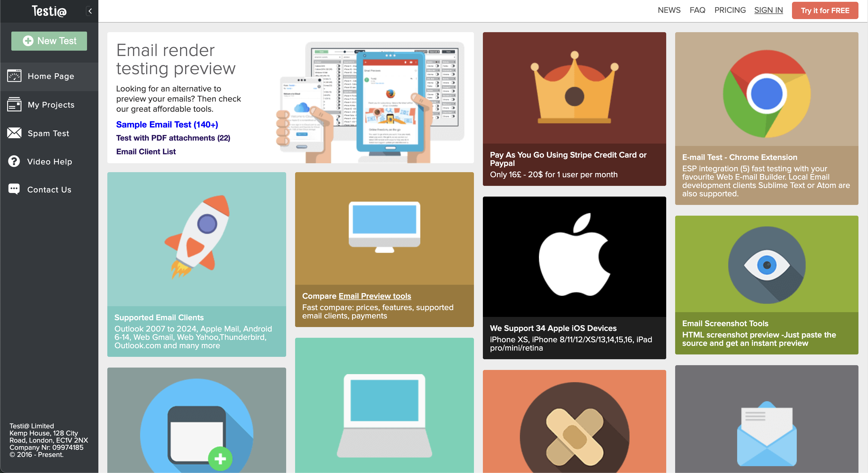
Task: Click the Contact Us sidebar icon
Action: click(x=15, y=189)
